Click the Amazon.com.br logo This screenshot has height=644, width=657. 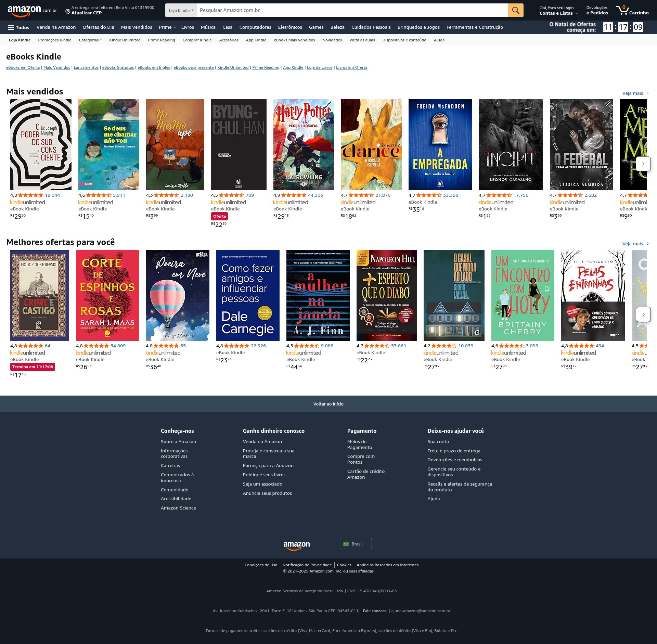(x=32, y=11)
